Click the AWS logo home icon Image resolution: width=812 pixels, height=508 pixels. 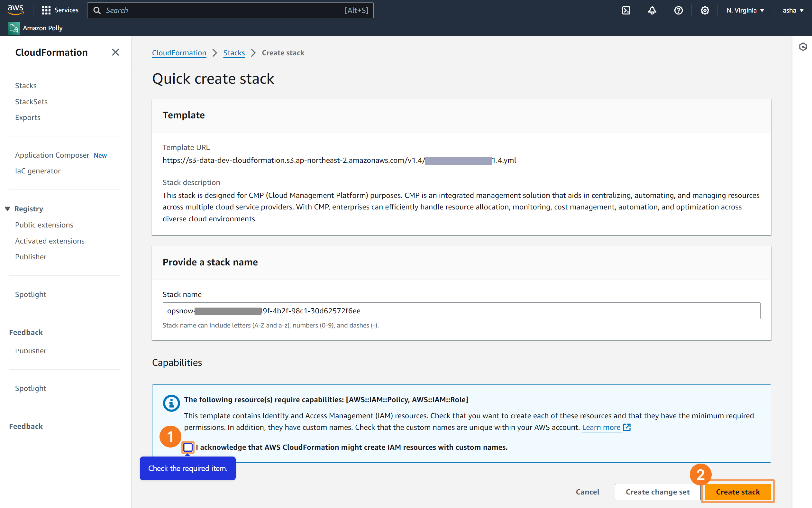point(15,10)
